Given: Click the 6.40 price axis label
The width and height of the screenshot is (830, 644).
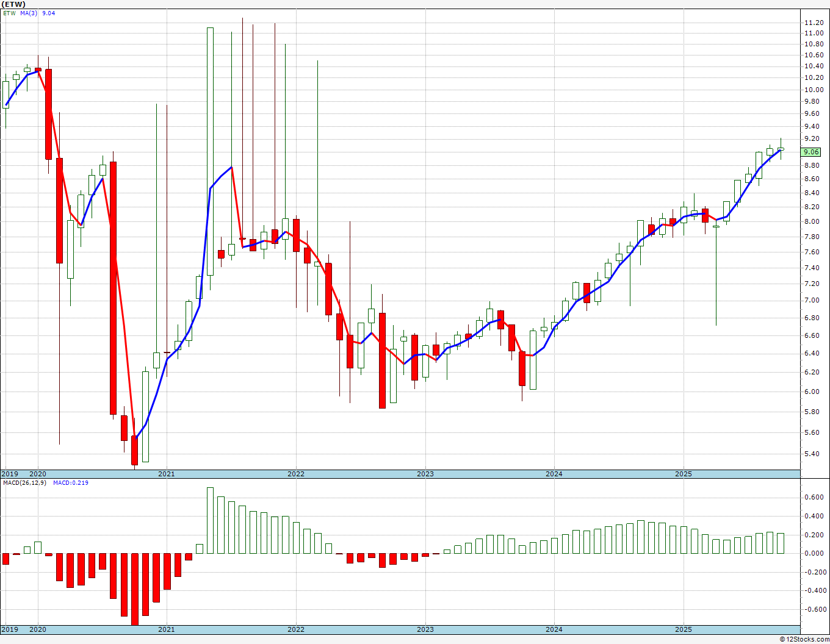Looking at the screenshot, I should [813, 353].
